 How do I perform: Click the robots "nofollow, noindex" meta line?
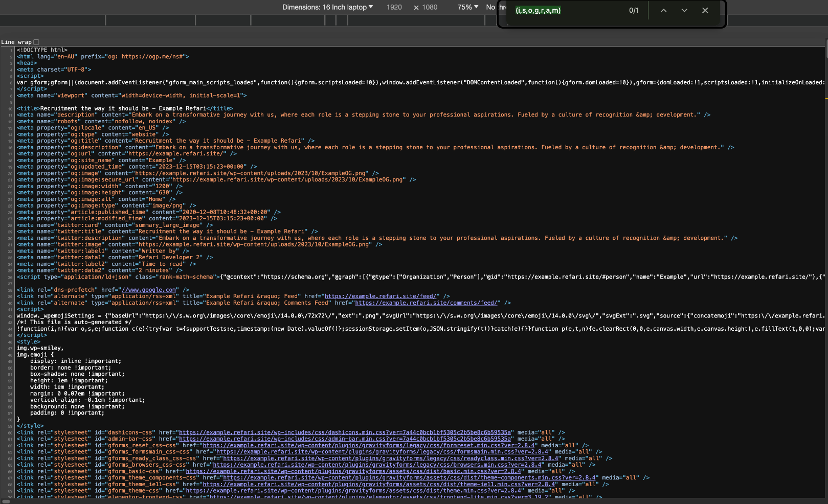coord(101,121)
